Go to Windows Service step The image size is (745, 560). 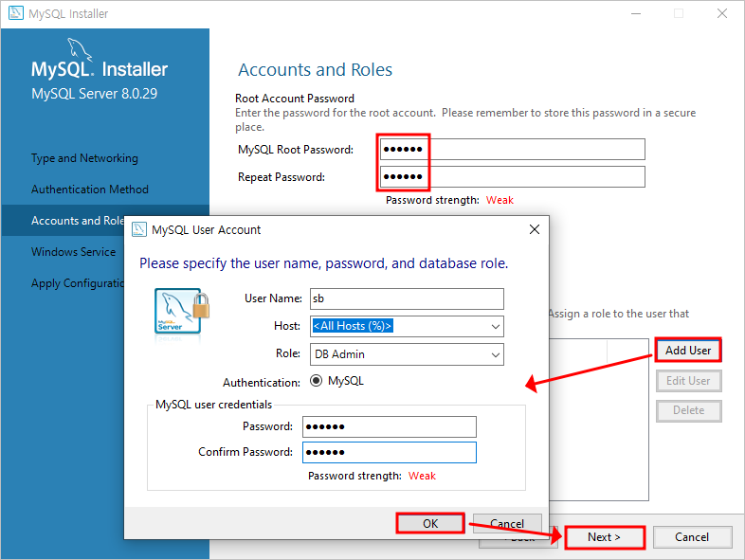pyautogui.click(x=73, y=252)
